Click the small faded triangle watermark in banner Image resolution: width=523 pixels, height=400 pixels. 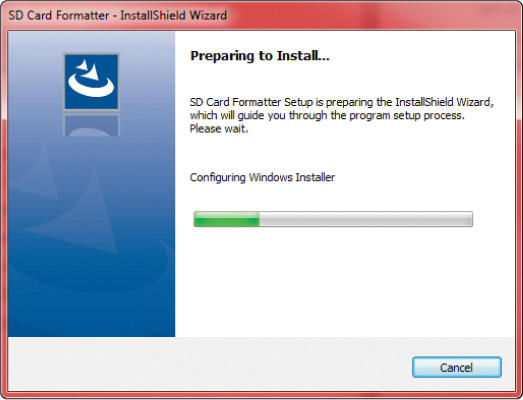click(35, 172)
